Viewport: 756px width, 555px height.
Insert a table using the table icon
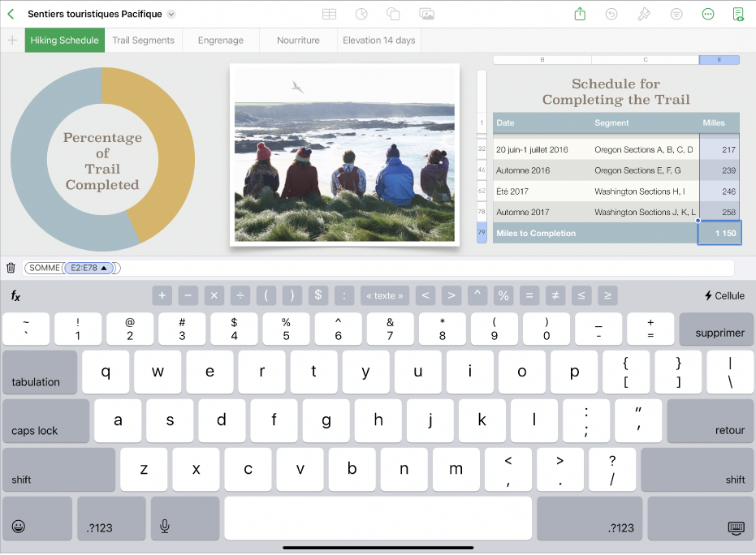tap(330, 14)
